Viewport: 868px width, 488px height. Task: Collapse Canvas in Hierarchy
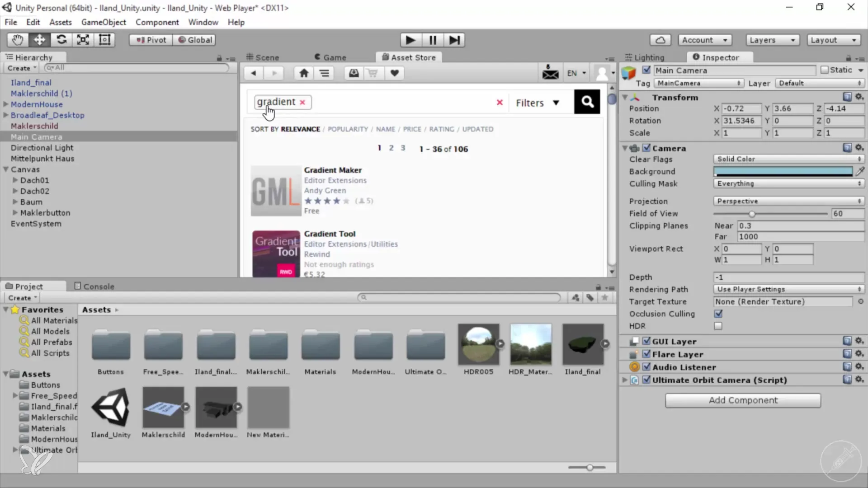[6, 169]
